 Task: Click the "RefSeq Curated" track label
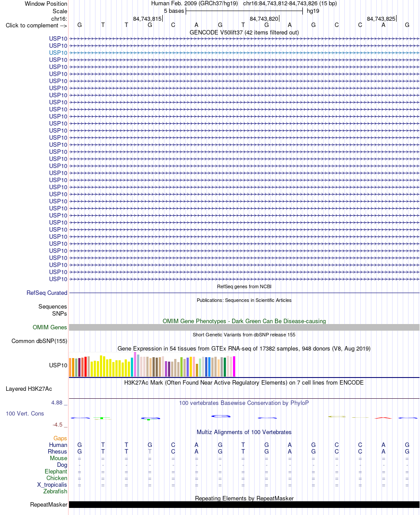tap(47, 293)
